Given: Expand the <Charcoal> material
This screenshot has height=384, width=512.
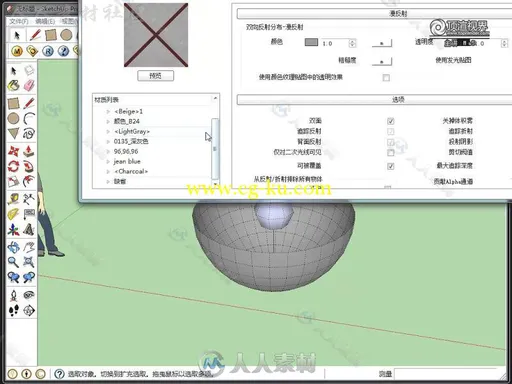Looking at the screenshot, I should (108, 171).
